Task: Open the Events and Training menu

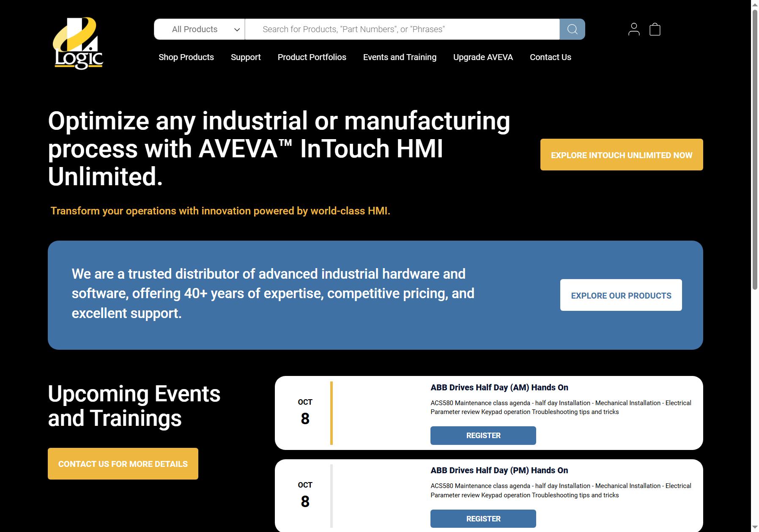Action: pyautogui.click(x=400, y=57)
